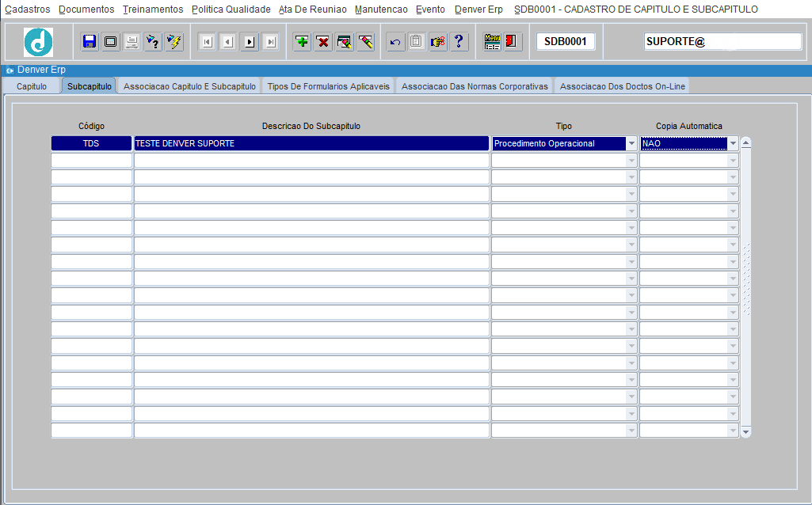Open the Cadastros menu

28,9
